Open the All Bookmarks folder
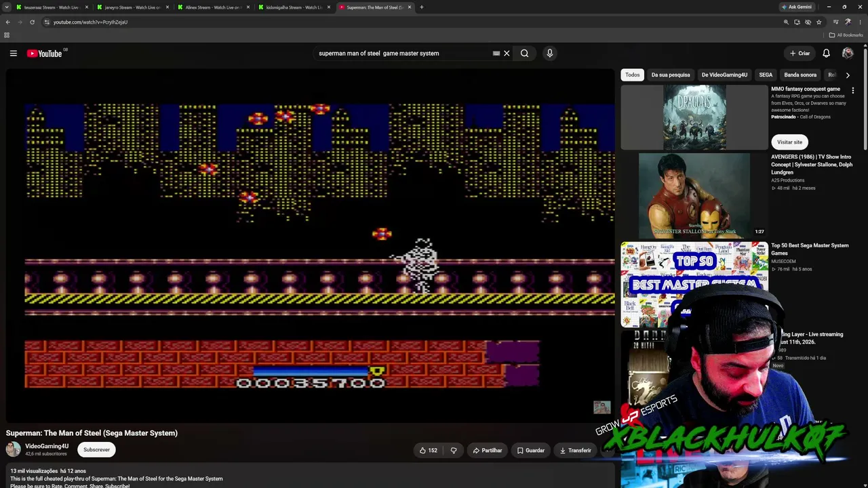Image resolution: width=868 pixels, height=488 pixels. pos(846,35)
